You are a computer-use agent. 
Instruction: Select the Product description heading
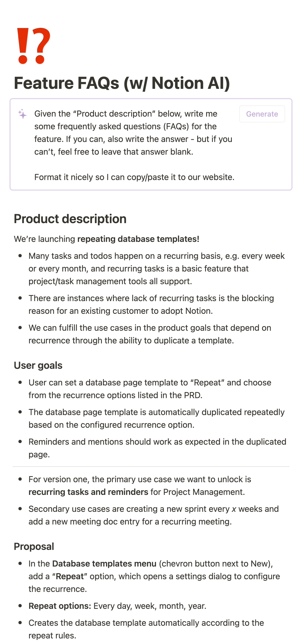[70, 219]
